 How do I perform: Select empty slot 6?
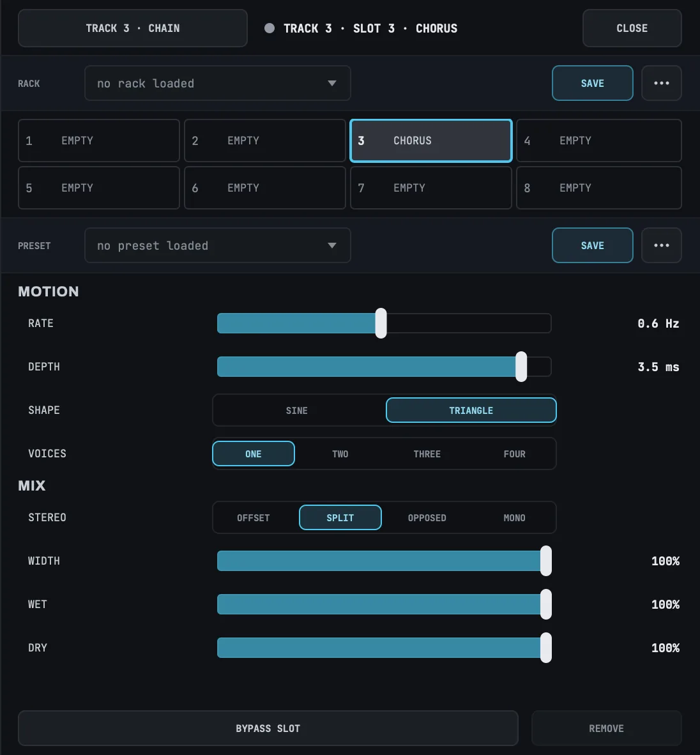pos(265,188)
